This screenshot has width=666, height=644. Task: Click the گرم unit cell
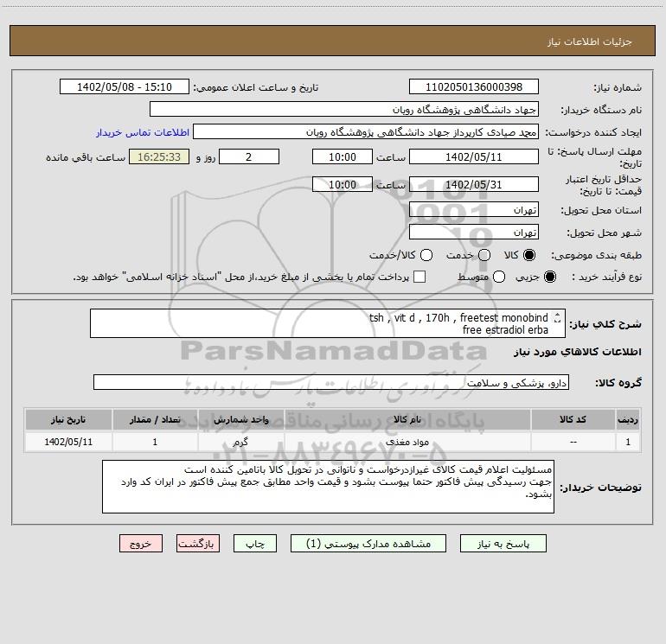[240, 442]
